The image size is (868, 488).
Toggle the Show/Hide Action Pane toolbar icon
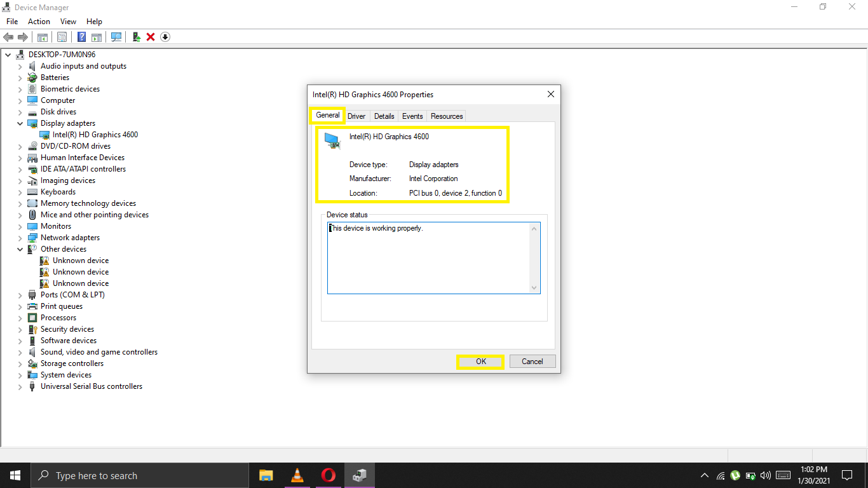tap(97, 37)
